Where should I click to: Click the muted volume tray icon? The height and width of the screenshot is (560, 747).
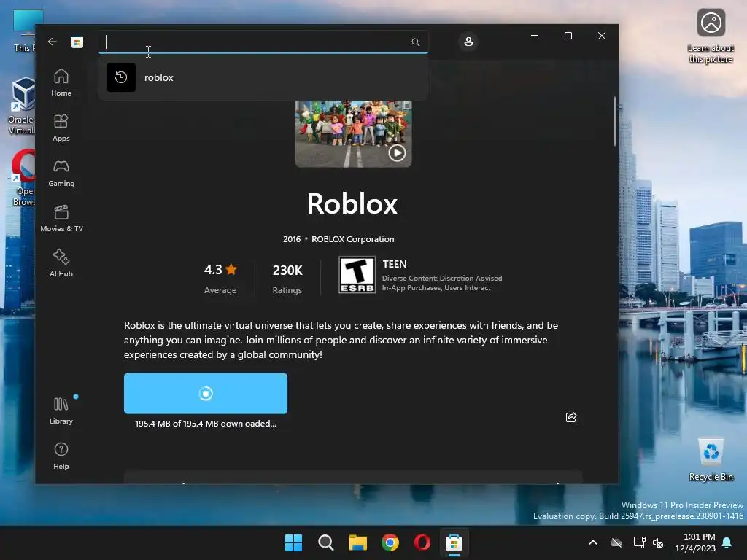pyautogui.click(x=658, y=542)
